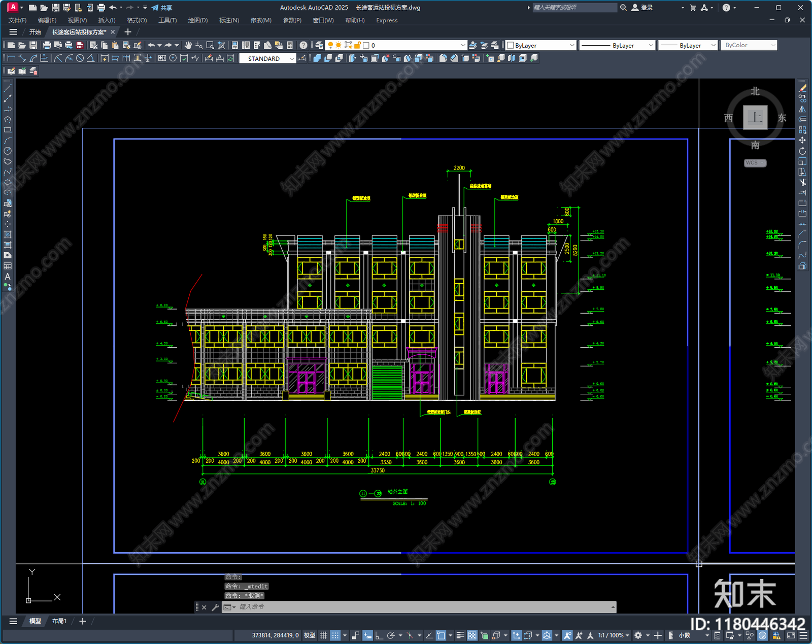The height and width of the screenshot is (644, 812).
Task: Toggle ortho mode in status bar
Action: 379,635
